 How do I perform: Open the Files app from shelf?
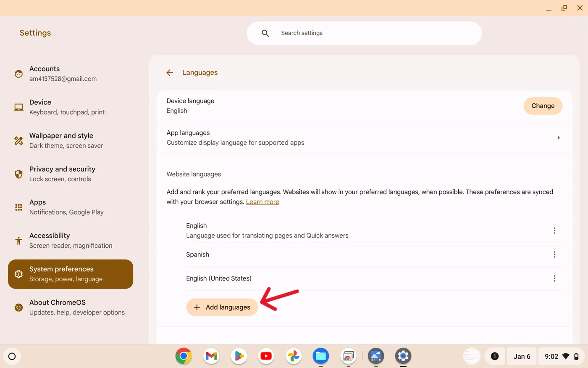click(321, 356)
